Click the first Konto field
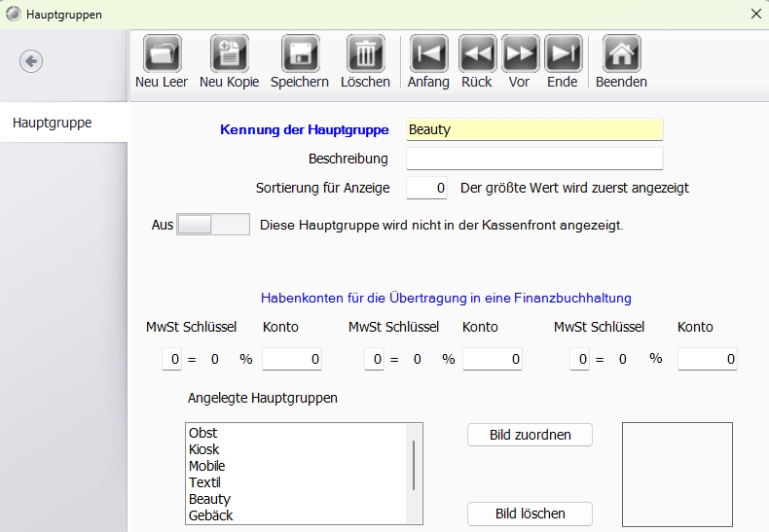Viewport: 769px width, 532px height. pyautogui.click(x=292, y=359)
